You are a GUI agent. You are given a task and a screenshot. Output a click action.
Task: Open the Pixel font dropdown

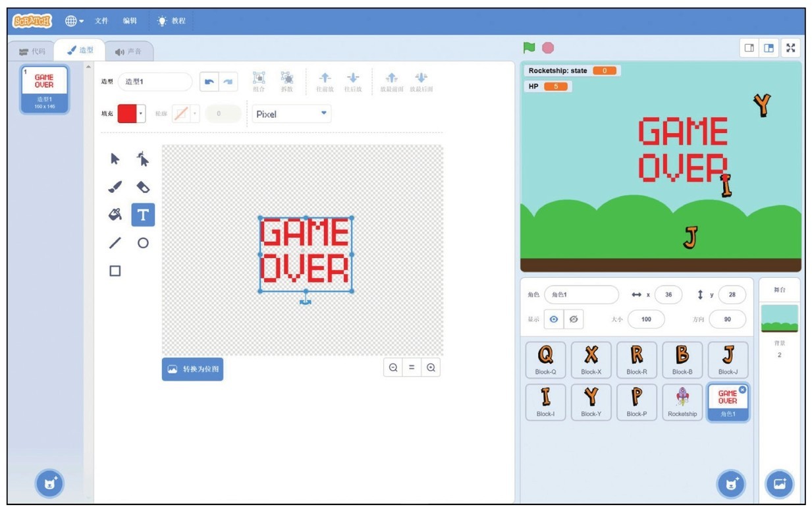coord(292,114)
